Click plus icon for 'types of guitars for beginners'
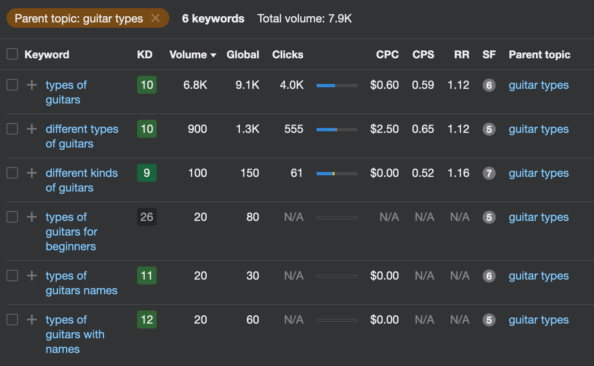Image resolution: width=594 pixels, height=366 pixels. click(32, 217)
